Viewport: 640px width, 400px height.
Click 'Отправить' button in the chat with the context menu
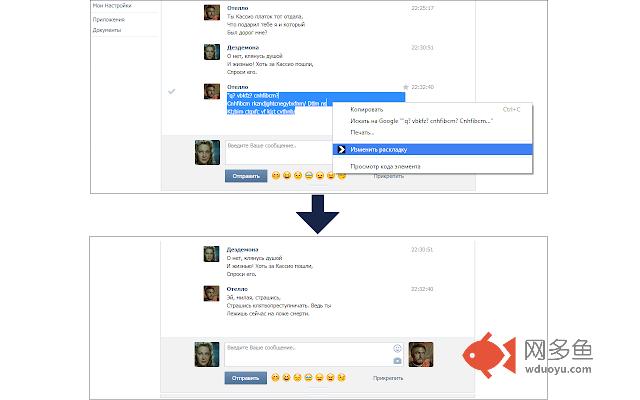246,176
